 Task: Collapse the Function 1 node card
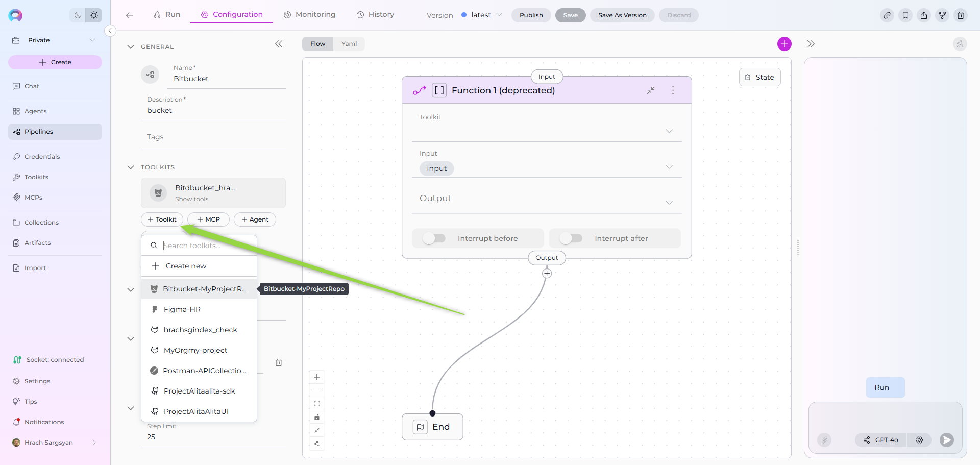651,90
